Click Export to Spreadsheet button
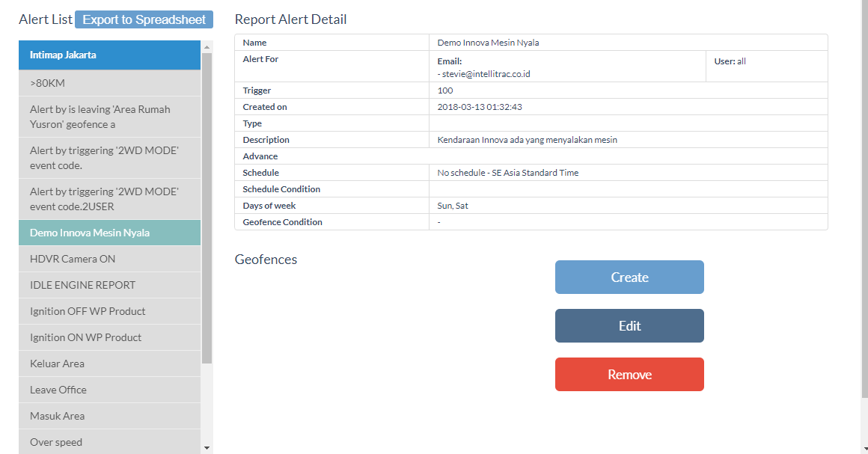This screenshot has height=454, width=868. click(x=144, y=19)
